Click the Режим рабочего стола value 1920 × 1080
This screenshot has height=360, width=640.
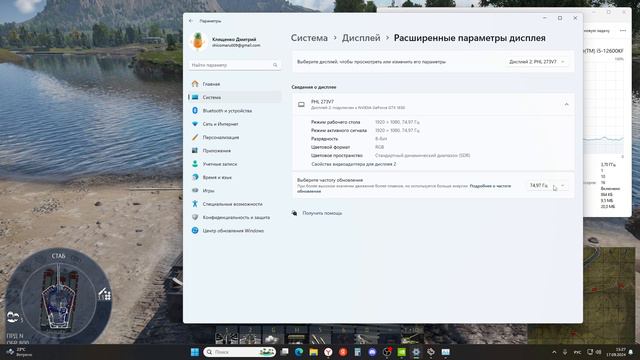pyautogui.click(x=397, y=122)
